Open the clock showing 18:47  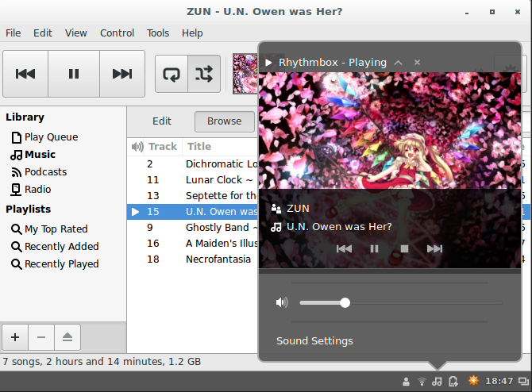(499, 381)
